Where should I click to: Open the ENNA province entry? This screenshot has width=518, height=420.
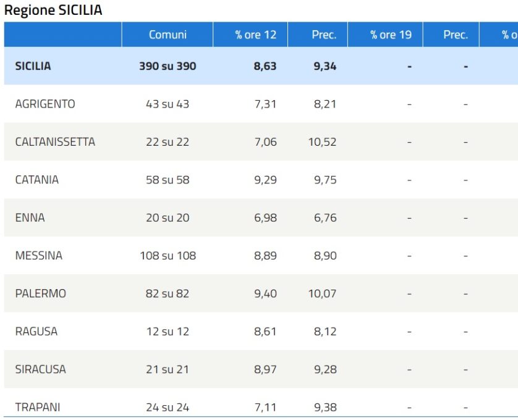(30, 217)
